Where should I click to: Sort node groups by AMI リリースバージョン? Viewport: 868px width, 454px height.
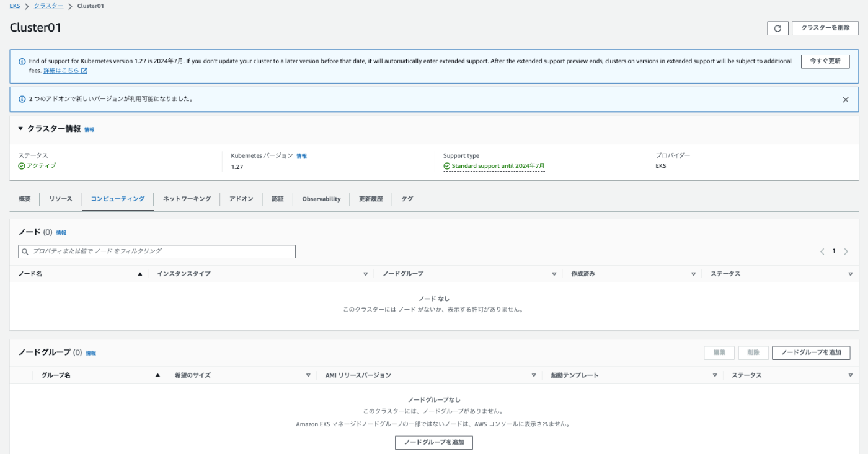533,375
